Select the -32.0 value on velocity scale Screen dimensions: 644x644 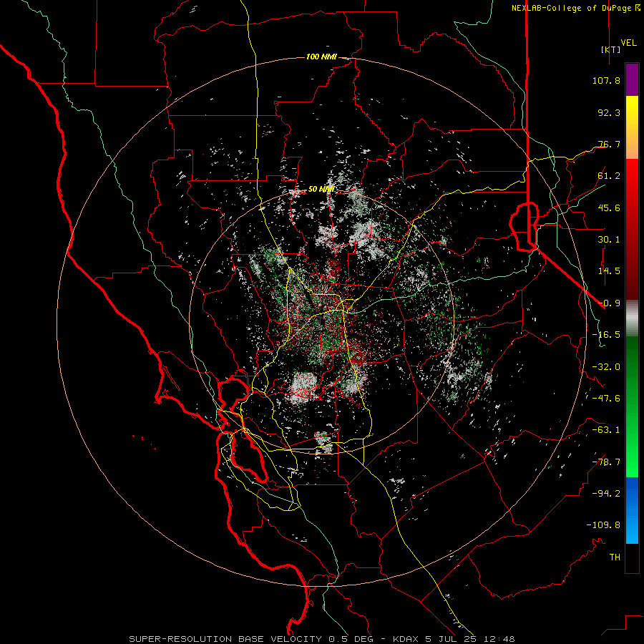[x=606, y=367]
